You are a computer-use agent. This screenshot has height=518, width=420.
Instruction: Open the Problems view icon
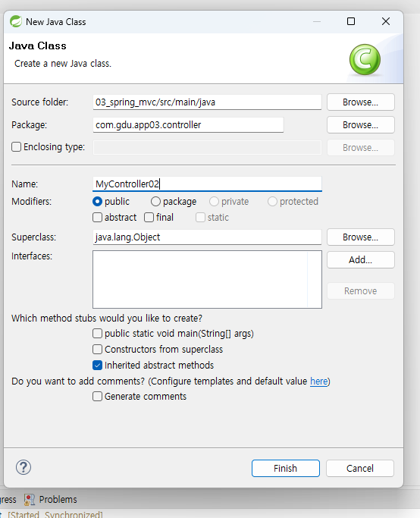[x=30, y=500]
